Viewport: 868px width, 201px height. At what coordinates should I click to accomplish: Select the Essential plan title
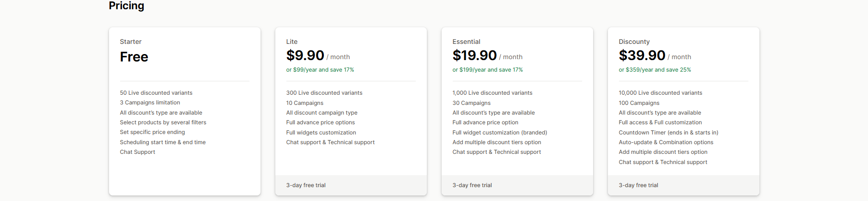[x=466, y=42]
